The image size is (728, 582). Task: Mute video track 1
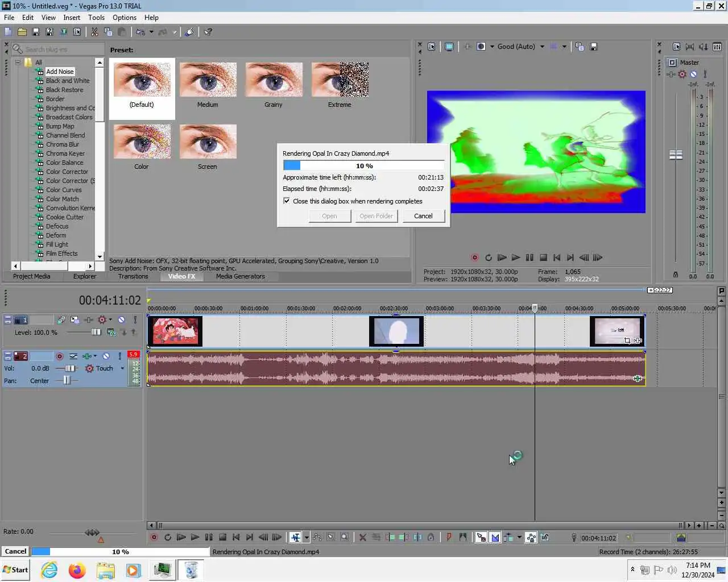point(121,320)
